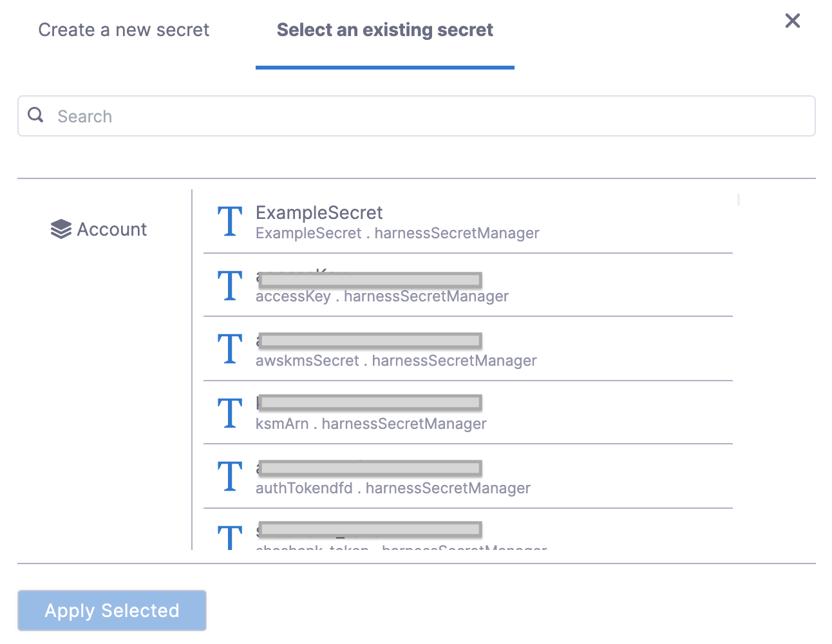Click the magnifier icon in search box
Screen dimensions: 832x644
[x=36, y=115]
